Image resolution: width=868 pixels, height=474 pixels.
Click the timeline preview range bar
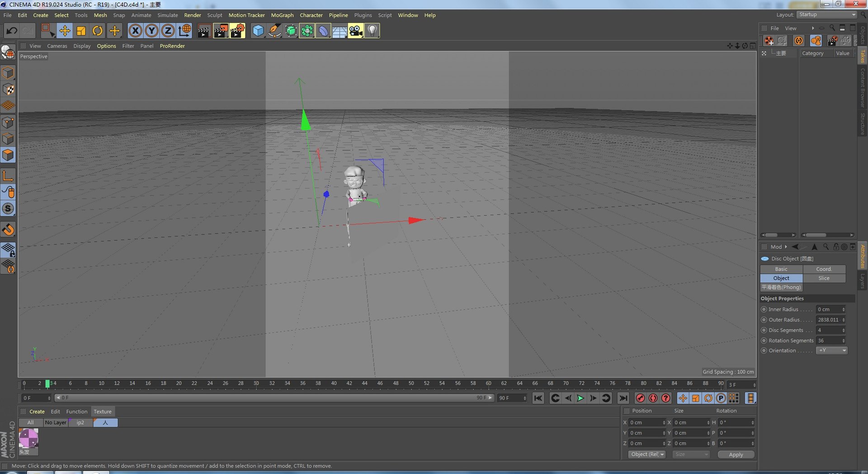pos(274,398)
